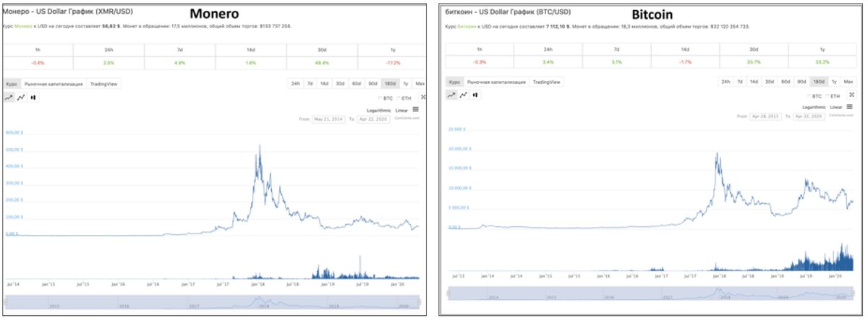
Task: Click the 7d range button on Bitcoin chart
Action: click(739, 82)
